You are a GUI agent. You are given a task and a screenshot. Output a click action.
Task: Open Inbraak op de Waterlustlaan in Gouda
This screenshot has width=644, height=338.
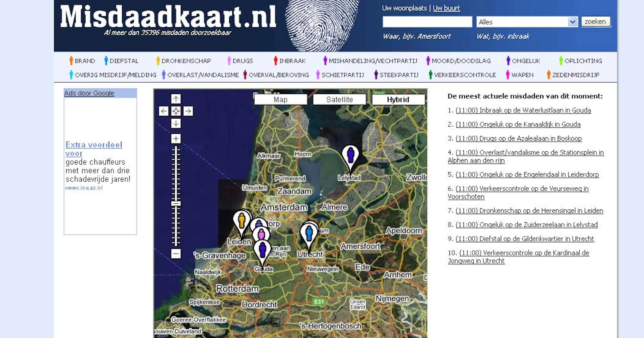click(523, 110)
